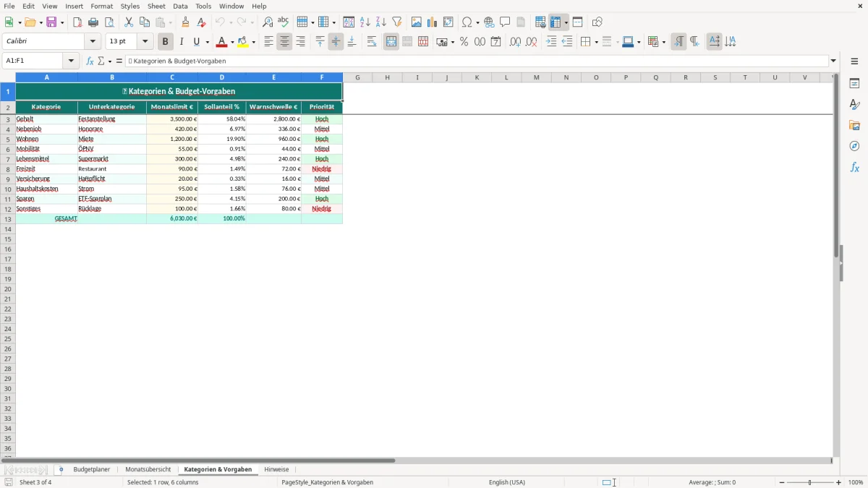Open Borders dropdown arrow
Viewport: 868px width, 488px height.
point(595,42)
